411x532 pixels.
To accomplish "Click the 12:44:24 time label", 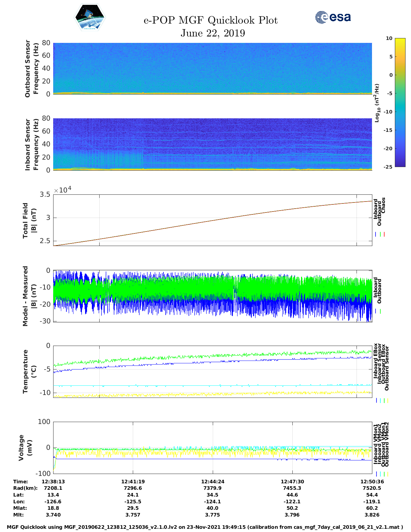I will [212, 482].
